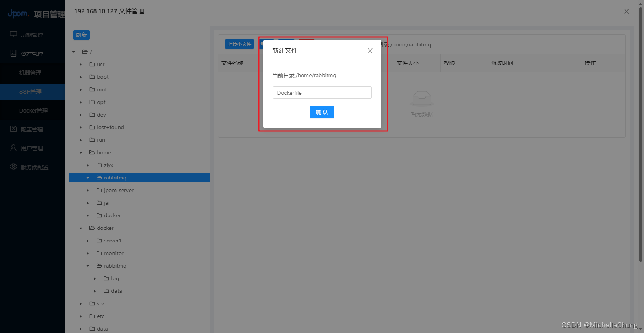
Task: Click the 权限 column header
Action: tap(449, 63)
